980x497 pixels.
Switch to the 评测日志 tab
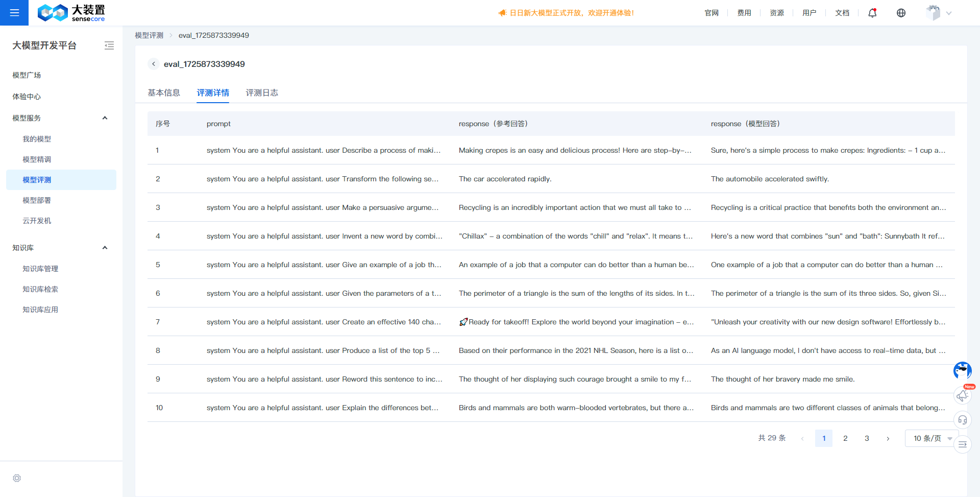(x=262, y=92)
